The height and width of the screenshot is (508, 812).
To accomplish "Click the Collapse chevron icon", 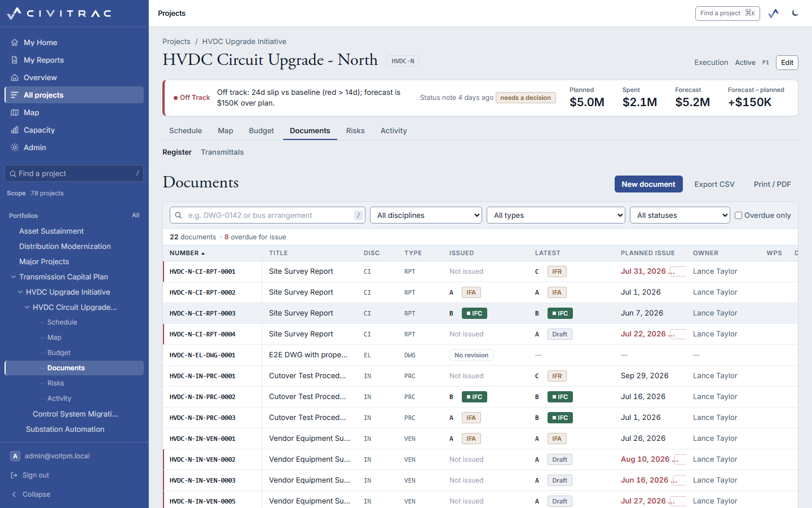I will [x=14, y=494].
